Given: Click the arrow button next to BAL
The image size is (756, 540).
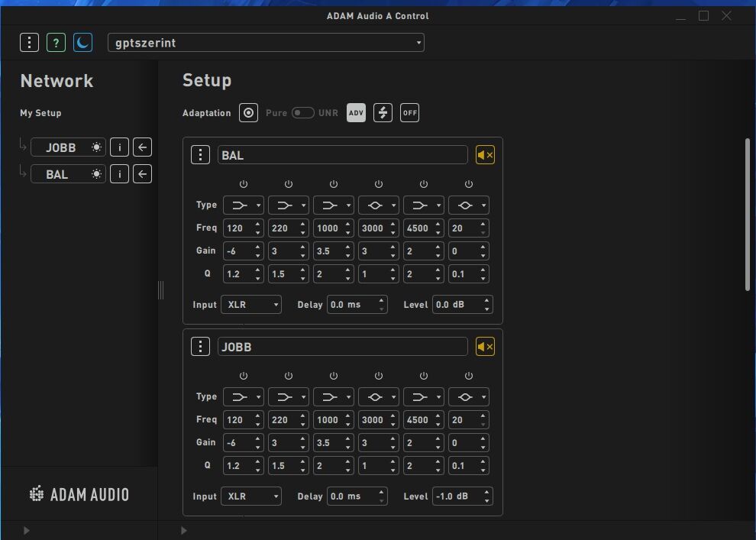Looking at the screenshot, I should 142,174.
